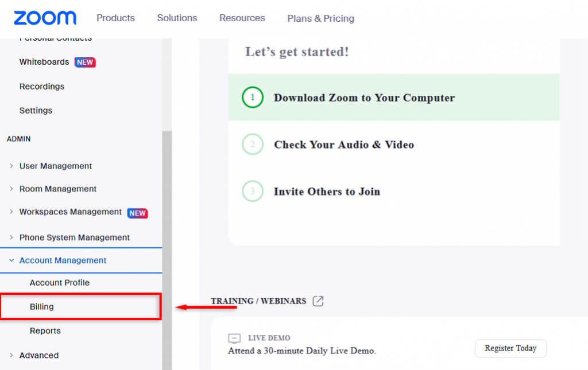Screen dimensions: 588x370
Task: Click the NEW badge beside Whiteboards
Action: [85, 62]
